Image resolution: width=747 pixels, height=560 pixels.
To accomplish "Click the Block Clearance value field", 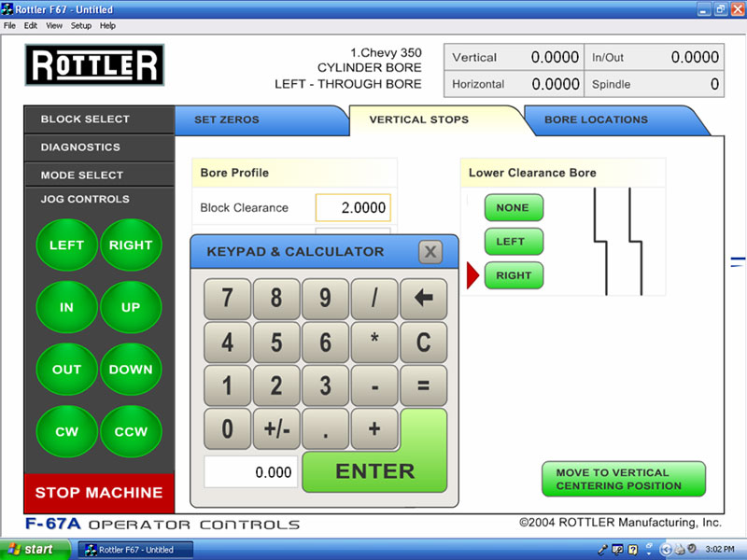I will pyautogui.click(x=352, y=208).
